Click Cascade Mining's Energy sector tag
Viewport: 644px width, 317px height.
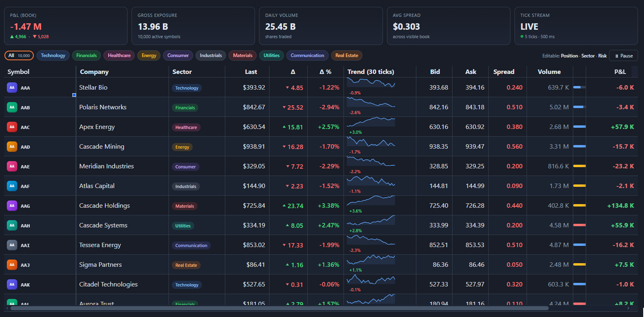182,147
